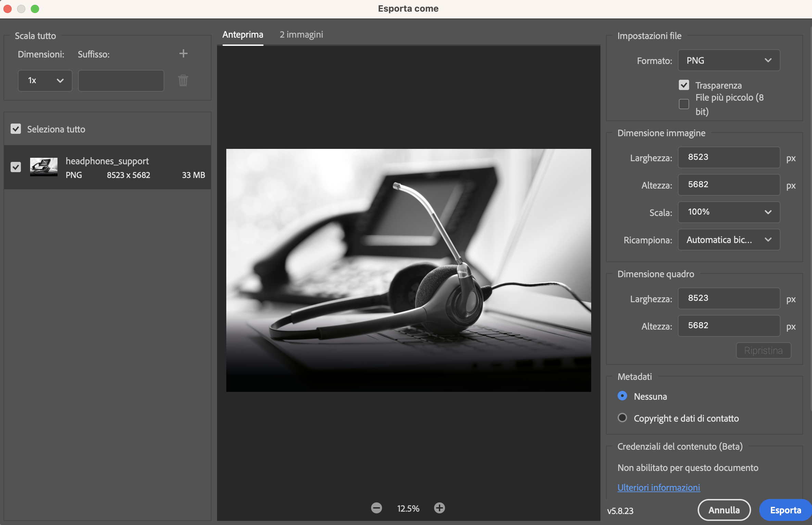This screenshot has height=525, width=812.
Task: Switch to the 2 immagini tab
Action: (301, 34)
